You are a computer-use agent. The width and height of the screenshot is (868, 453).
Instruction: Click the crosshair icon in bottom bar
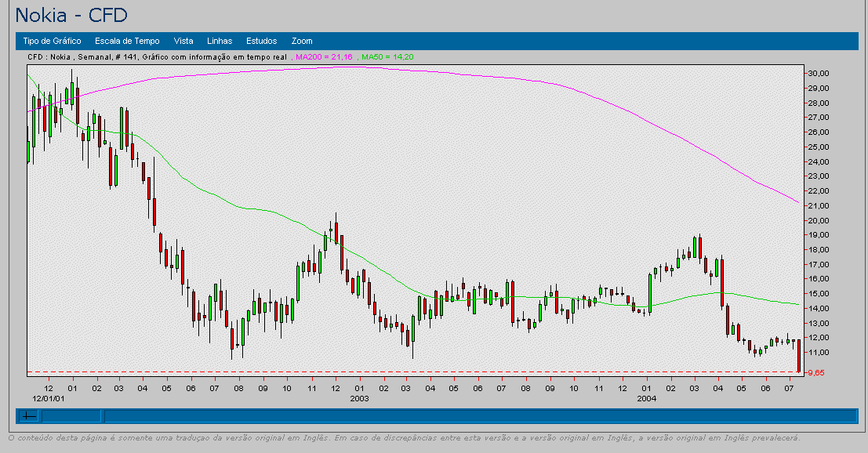(x=30, y=416)
